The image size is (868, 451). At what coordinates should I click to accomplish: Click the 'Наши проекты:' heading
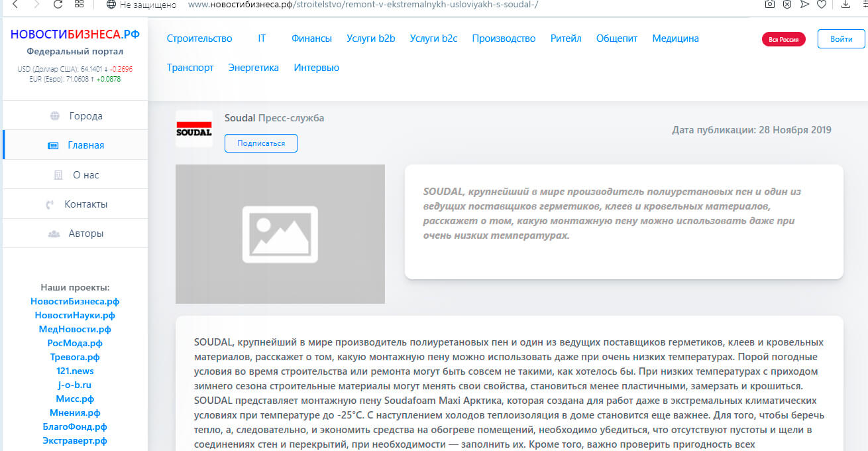point(75,287)
